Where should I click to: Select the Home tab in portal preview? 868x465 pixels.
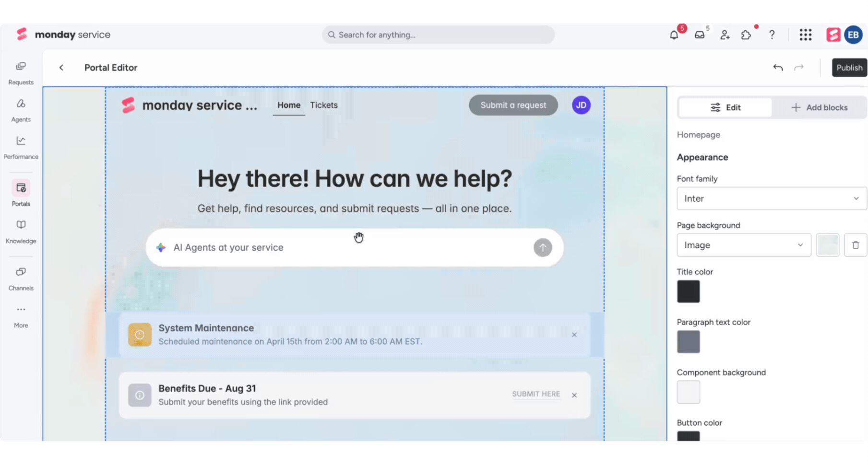[289, 105]
